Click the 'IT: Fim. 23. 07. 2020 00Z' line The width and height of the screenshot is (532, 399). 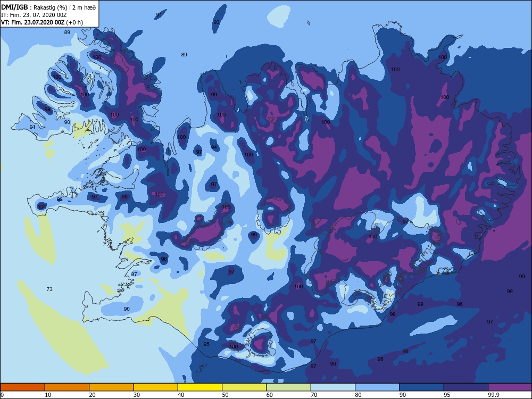click(x=34, y=15)
